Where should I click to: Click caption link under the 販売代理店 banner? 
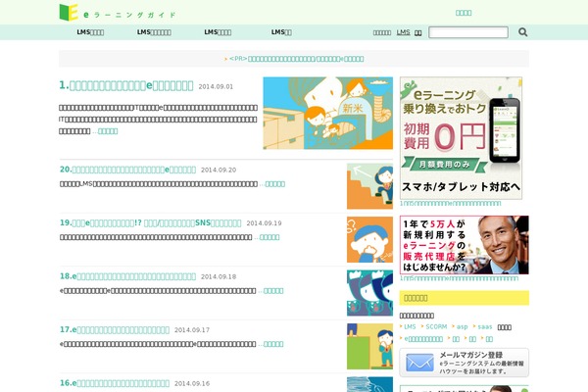pos(459,278)
